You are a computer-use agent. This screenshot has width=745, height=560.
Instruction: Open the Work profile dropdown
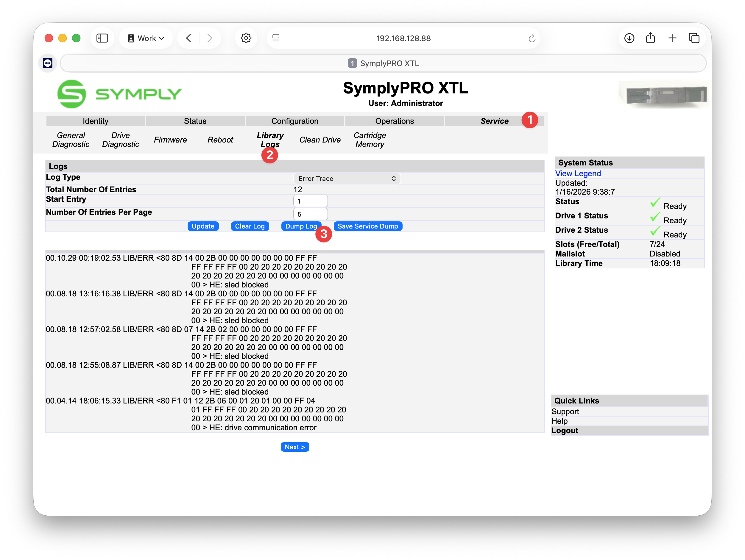pyautogui.click(x=146, y=38)
